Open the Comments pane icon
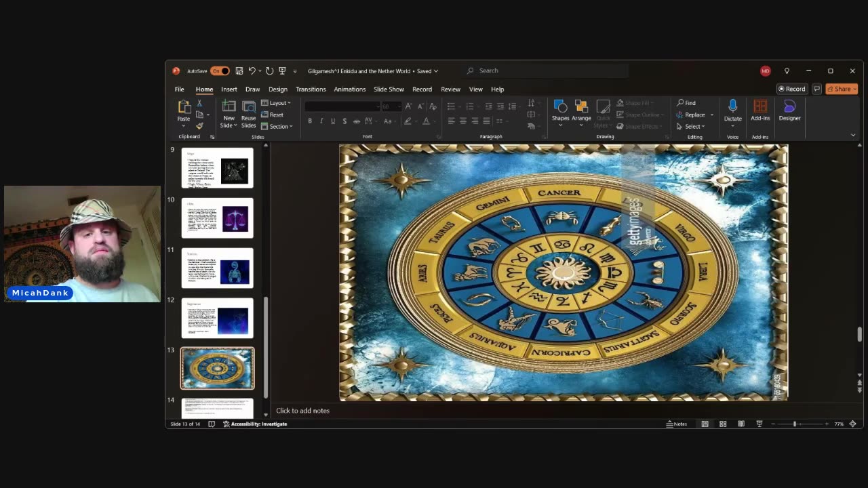 pyautogui.click(x=816, y=89)
